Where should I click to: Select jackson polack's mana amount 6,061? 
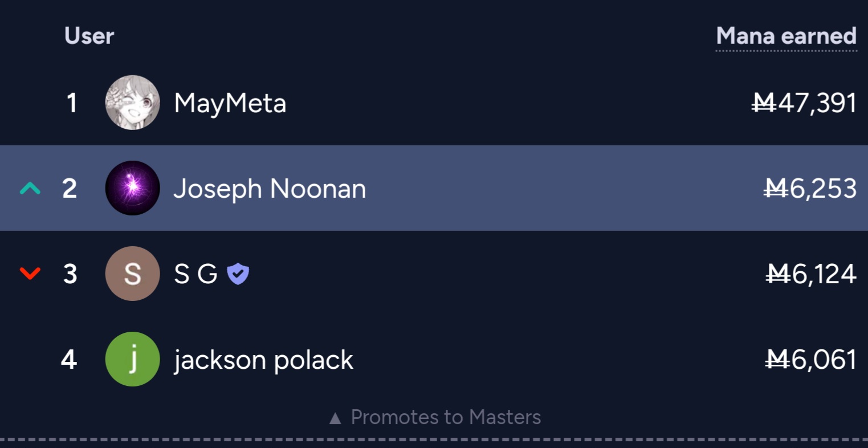pos(811,360)
